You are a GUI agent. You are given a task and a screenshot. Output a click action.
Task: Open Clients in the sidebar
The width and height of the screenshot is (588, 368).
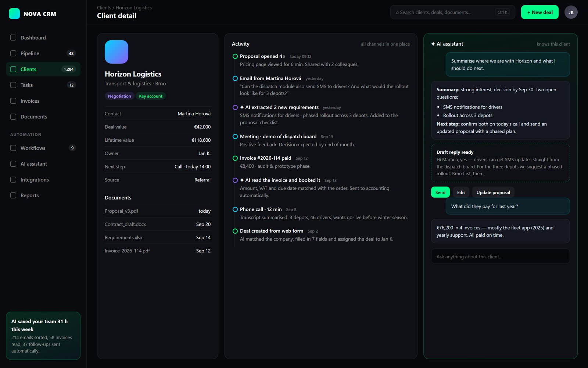pos(43,69)
